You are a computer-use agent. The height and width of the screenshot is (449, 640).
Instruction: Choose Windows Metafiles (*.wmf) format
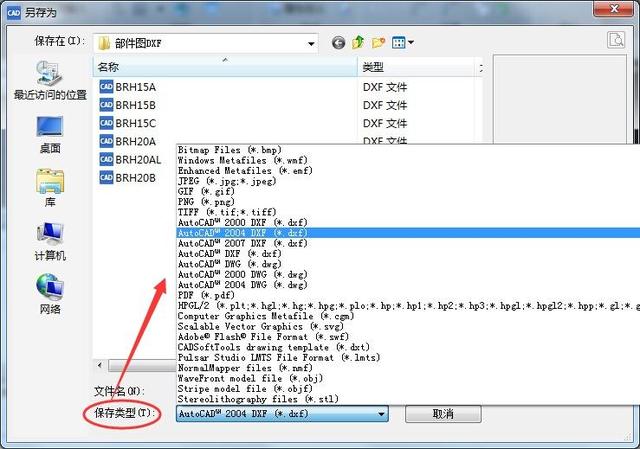click(x=408, y=160)
